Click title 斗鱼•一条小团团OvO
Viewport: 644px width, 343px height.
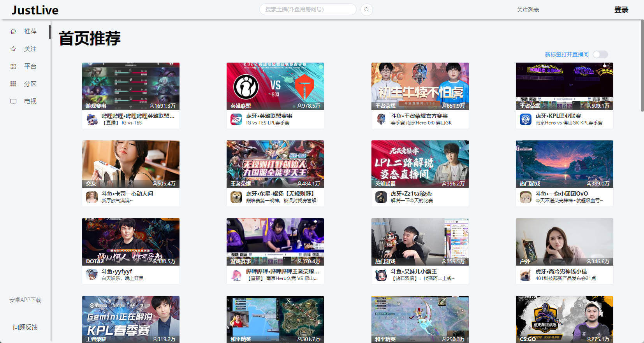point(562,194)
